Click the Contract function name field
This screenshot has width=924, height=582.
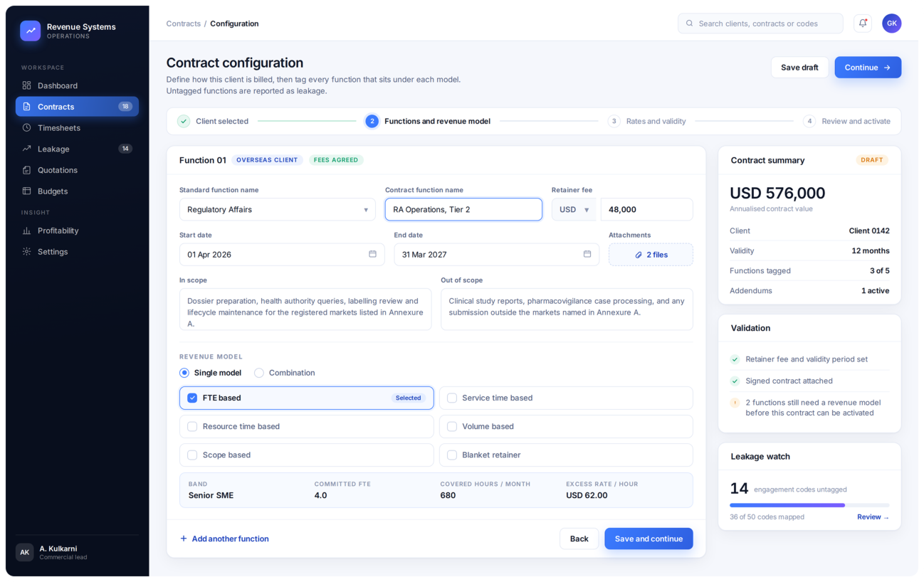(463, 209)
